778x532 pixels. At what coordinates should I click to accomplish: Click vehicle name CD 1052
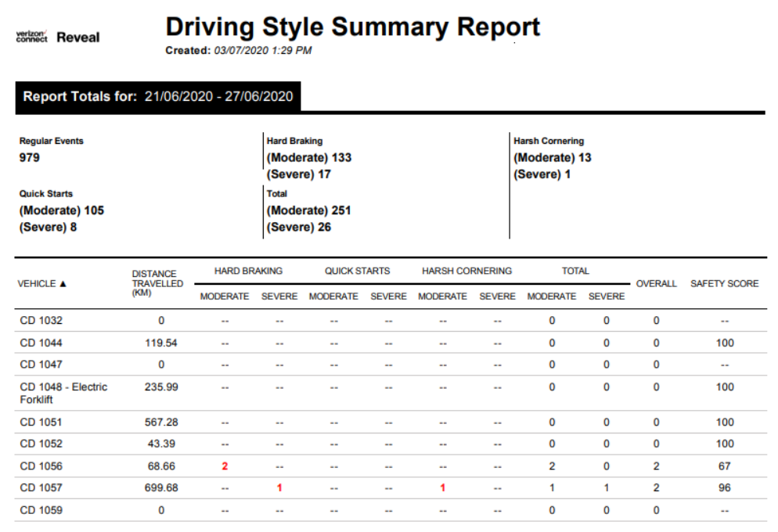tap(41, 444)
